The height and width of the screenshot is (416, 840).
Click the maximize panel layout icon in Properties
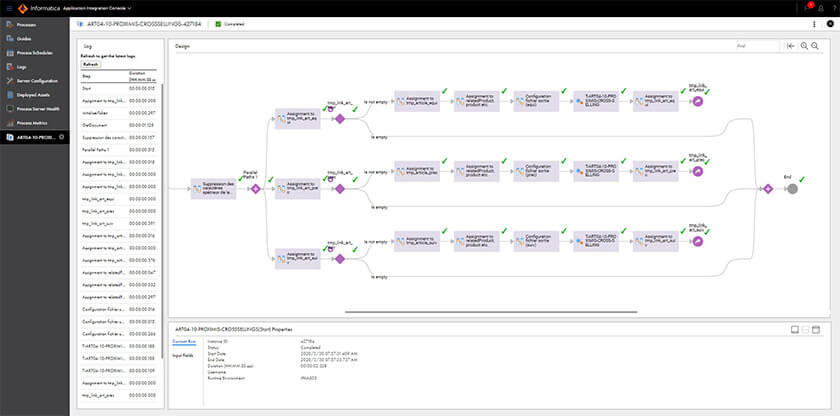pos(816,330)
